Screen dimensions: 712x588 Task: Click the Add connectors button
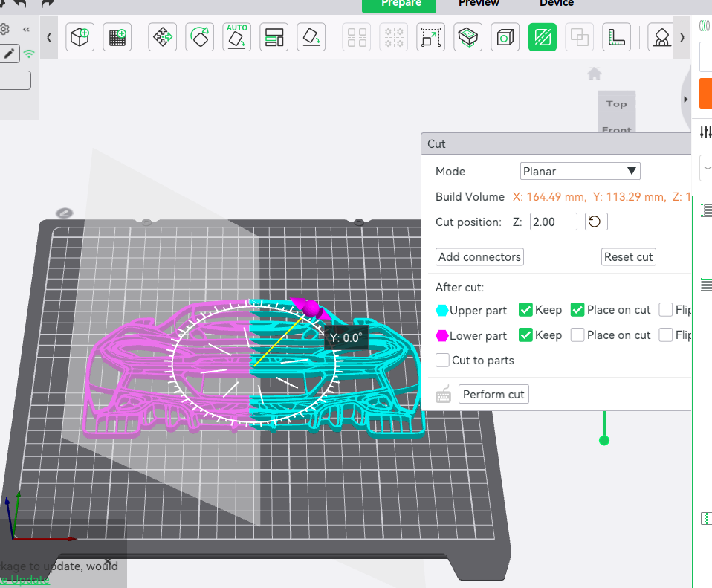(x=479, y=257)
